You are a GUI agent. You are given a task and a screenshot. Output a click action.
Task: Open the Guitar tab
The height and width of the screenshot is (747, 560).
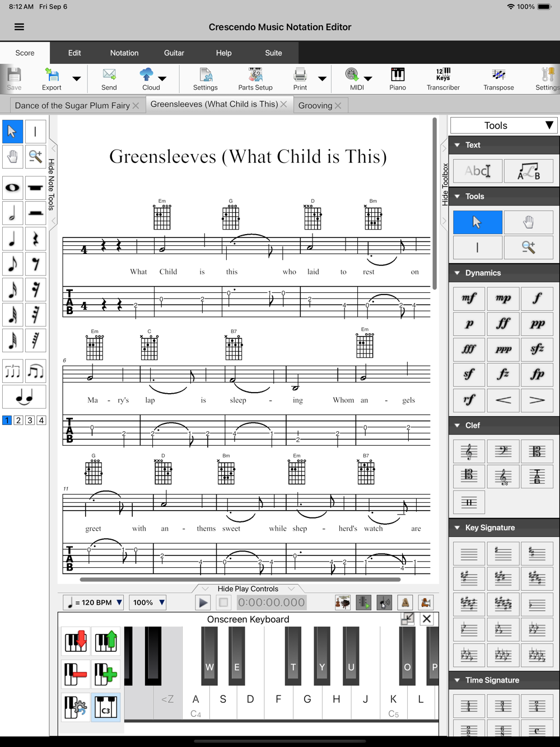tap(174, 53)
